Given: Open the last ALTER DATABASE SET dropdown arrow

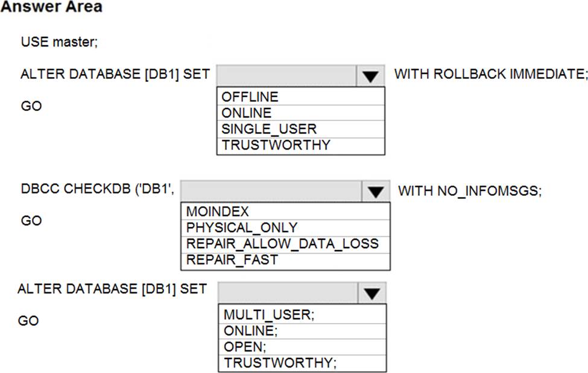Looking at the screenshot, I should point(371,293).
